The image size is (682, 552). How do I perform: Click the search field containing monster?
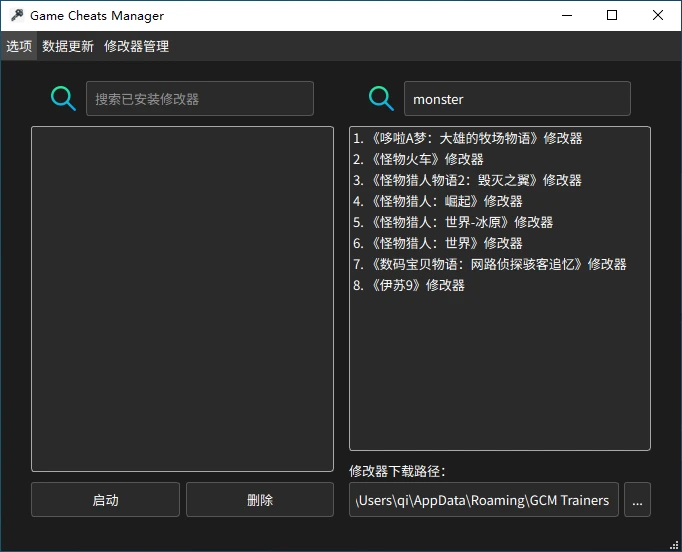point(517,99)
